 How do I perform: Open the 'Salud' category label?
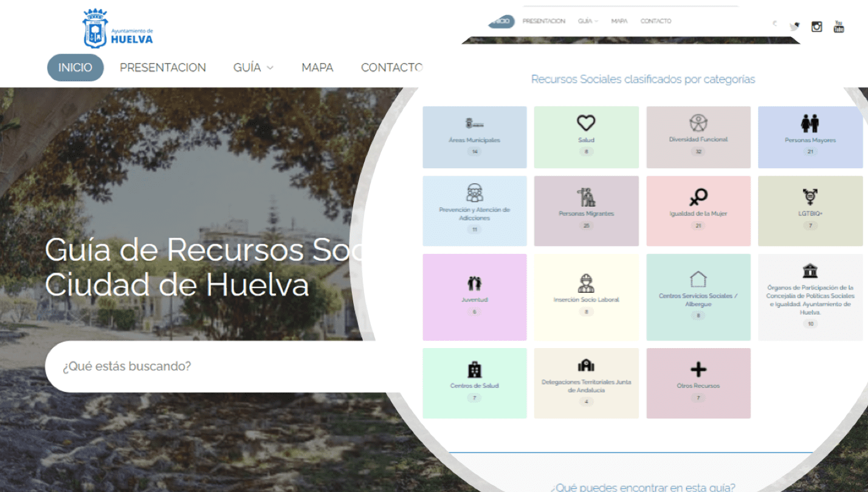[586, 140]
